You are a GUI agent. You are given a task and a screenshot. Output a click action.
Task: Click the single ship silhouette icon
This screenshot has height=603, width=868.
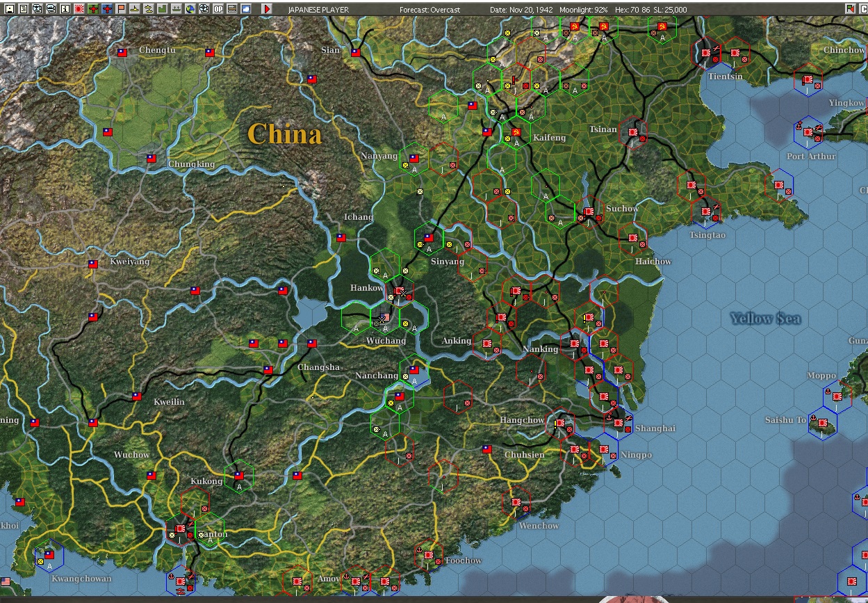(x=135, y=9)
